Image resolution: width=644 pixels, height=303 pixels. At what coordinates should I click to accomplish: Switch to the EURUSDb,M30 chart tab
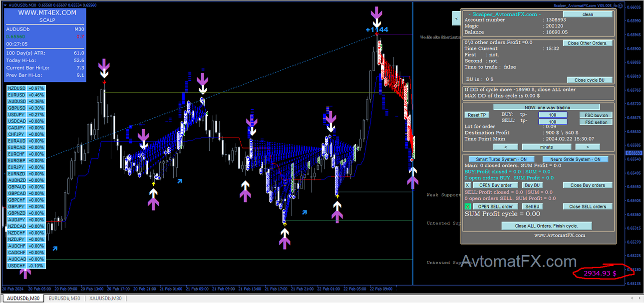tap(64, 298)
